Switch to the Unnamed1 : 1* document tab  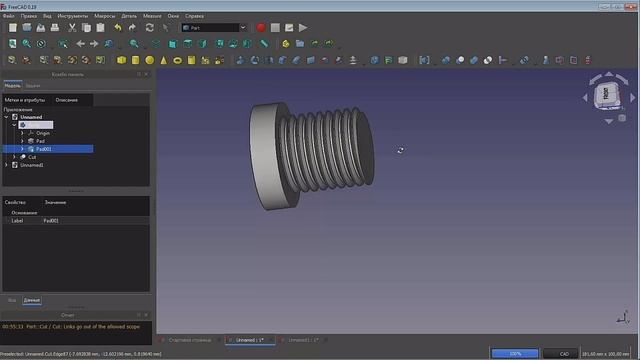[303, 340]
